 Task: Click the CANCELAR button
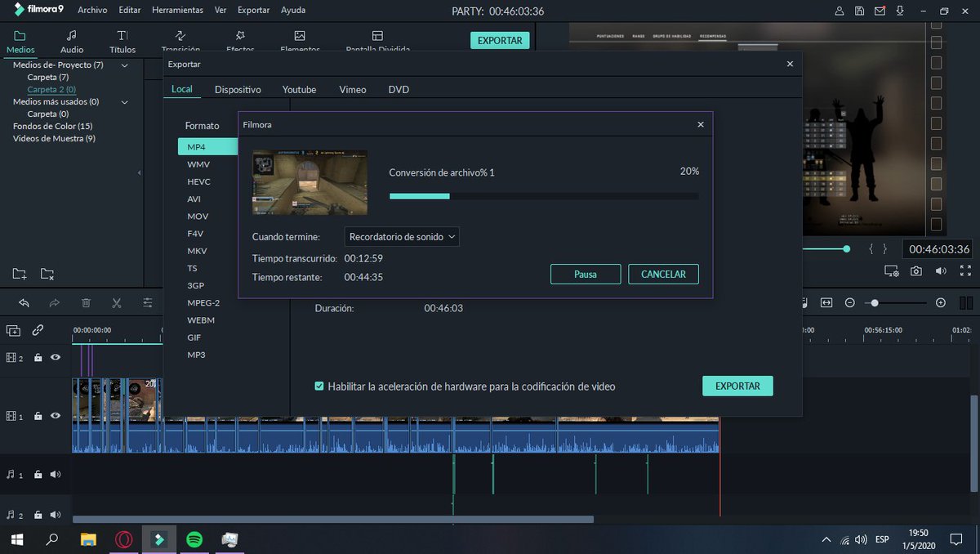(x=663, y=275)
